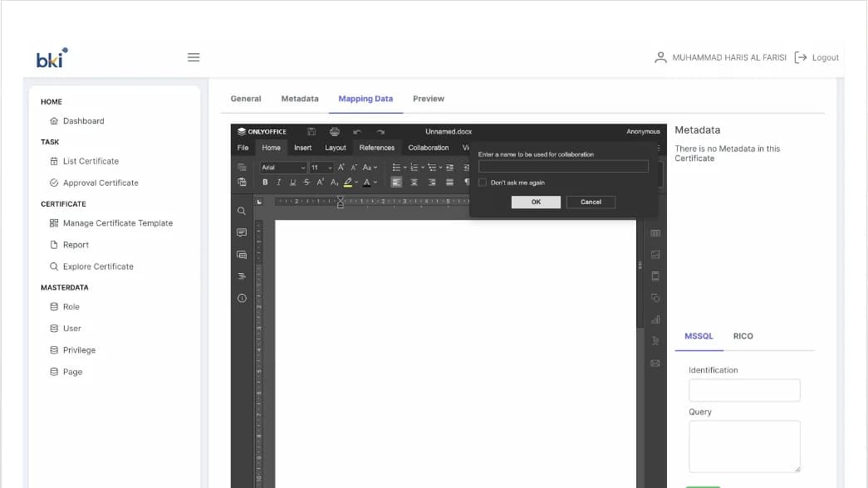868x488 pixels.
Task: Click the copy icon in editor toolbar
Action: 242,167
